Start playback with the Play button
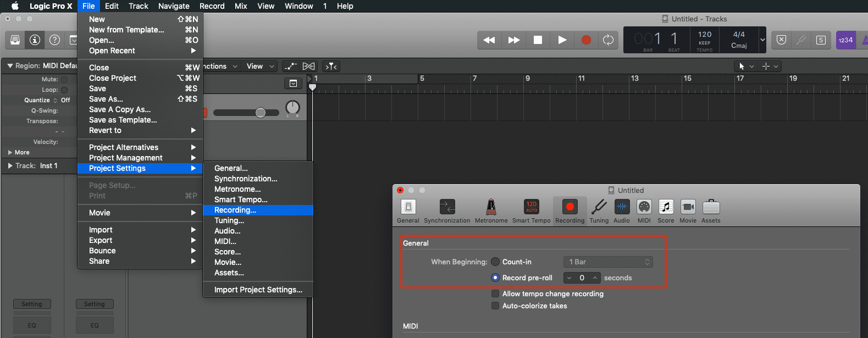Screen dimensions: 868x338 [x=562, y=40]
